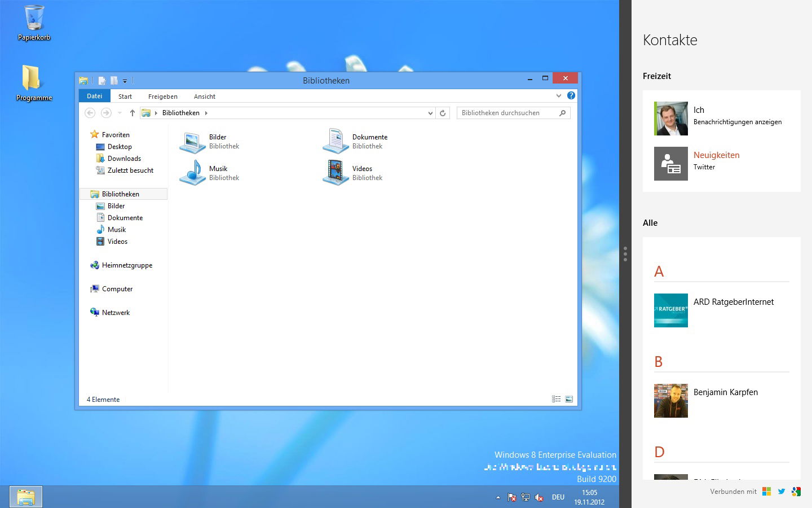This screenshot has height=508, width=812.
Task: Select the Dokumente library icon in the file pane
Action: click(x=336, y=141)
